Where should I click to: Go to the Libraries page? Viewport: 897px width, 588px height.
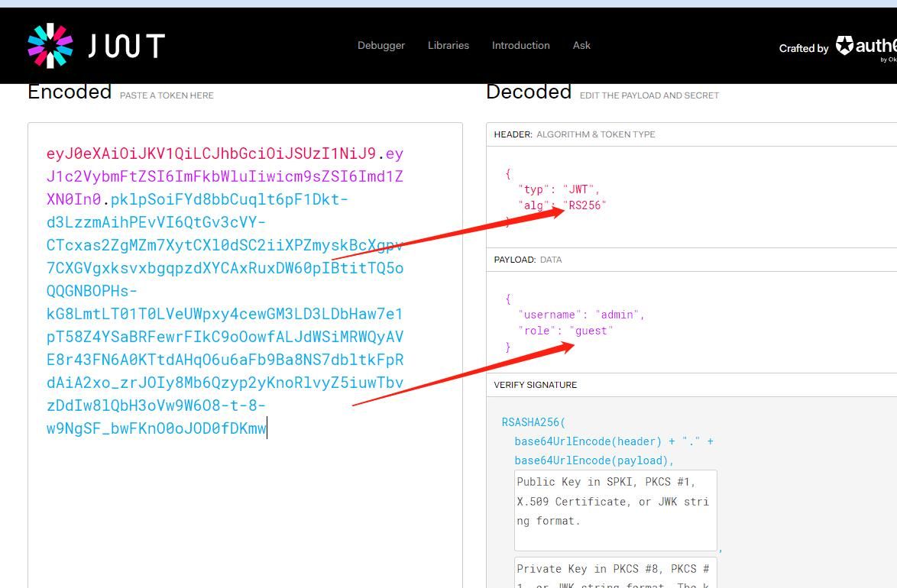tap(448, 45)
